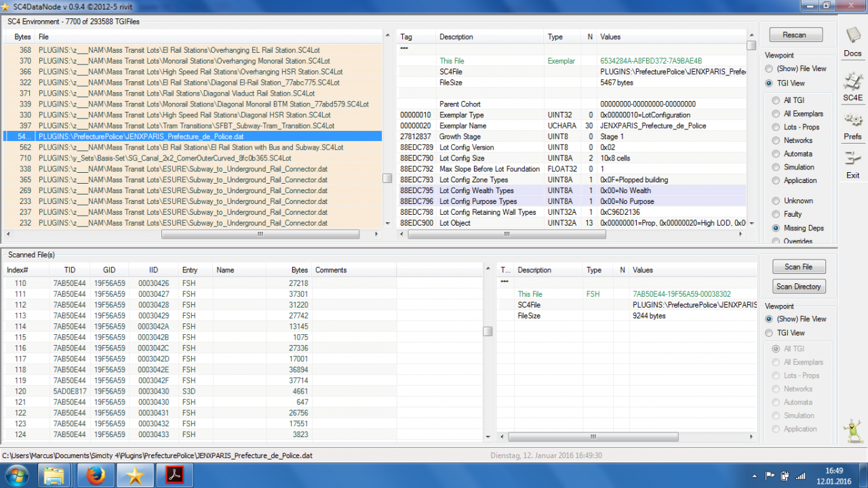Open the SC4E tools icon

852,86
